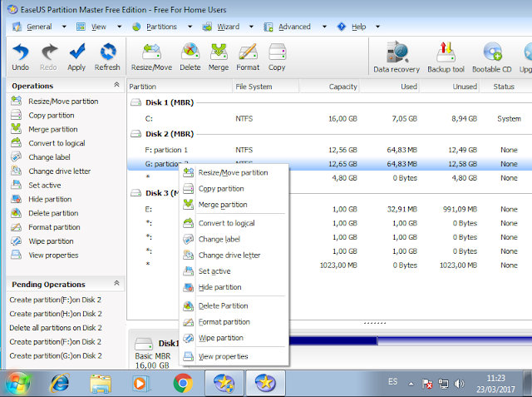Click the Refresh toolbar icon
This screenshot has width=532, height=397.
pos(107,57)
